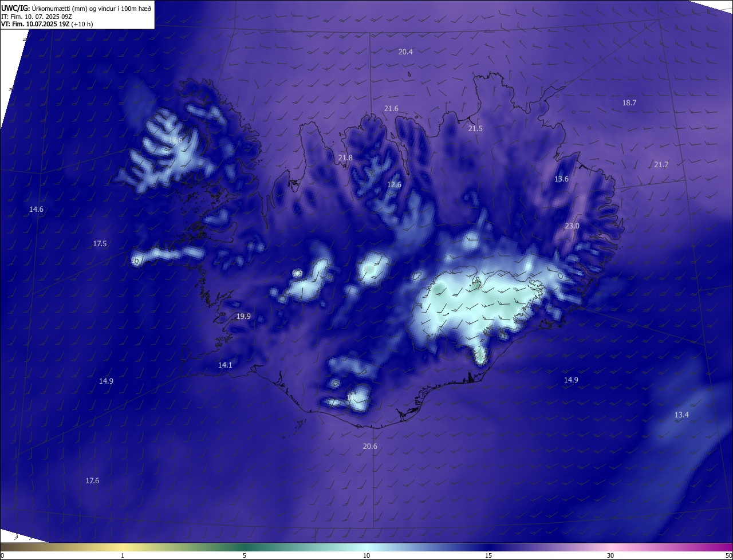Click the 12.6 value label
733x560 pixels.
[394, 185]
